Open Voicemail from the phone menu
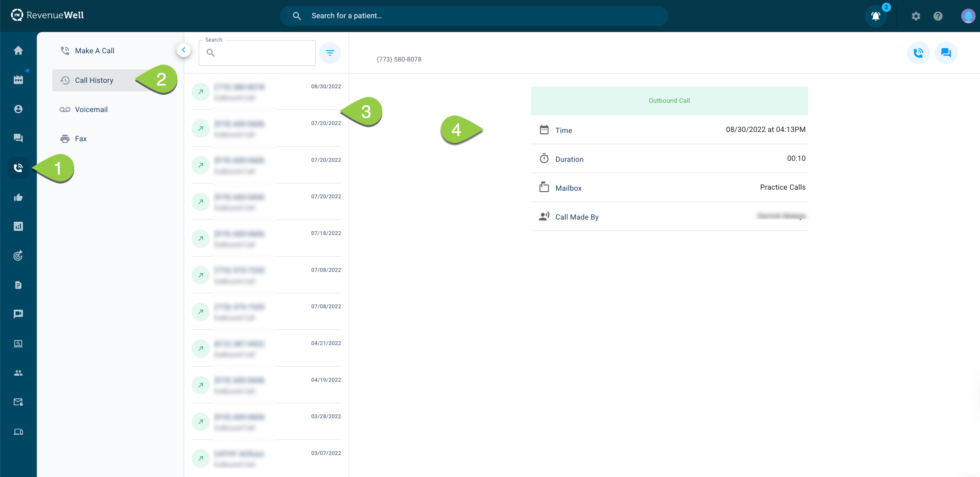This screenshot has width=980, height=477. (91, 110)
